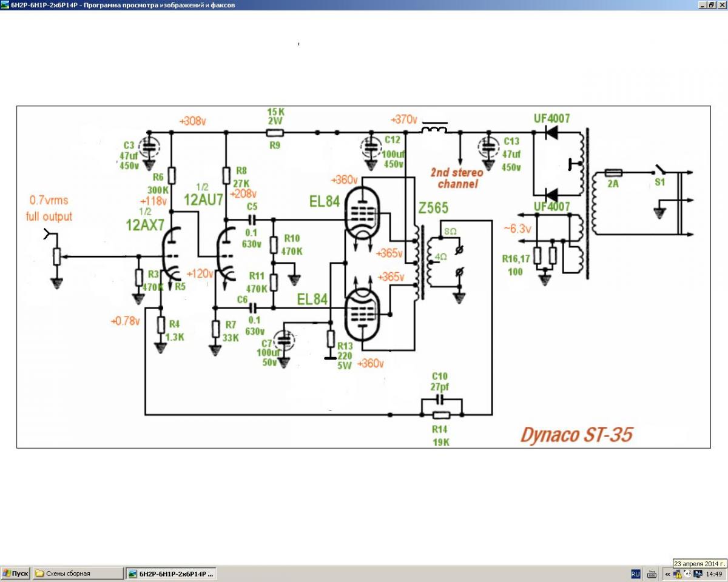
Task: Click the +308v voltage label
Action: (192, 121)
